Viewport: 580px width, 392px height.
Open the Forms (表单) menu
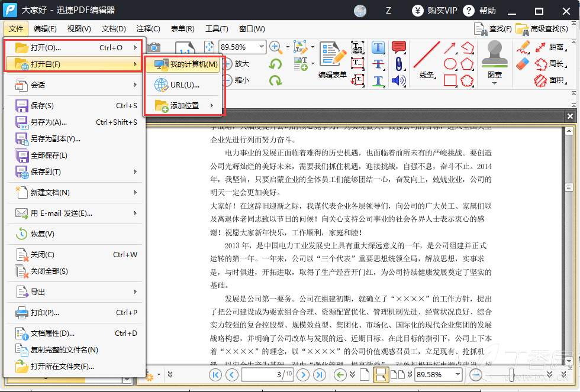point(182,29)
